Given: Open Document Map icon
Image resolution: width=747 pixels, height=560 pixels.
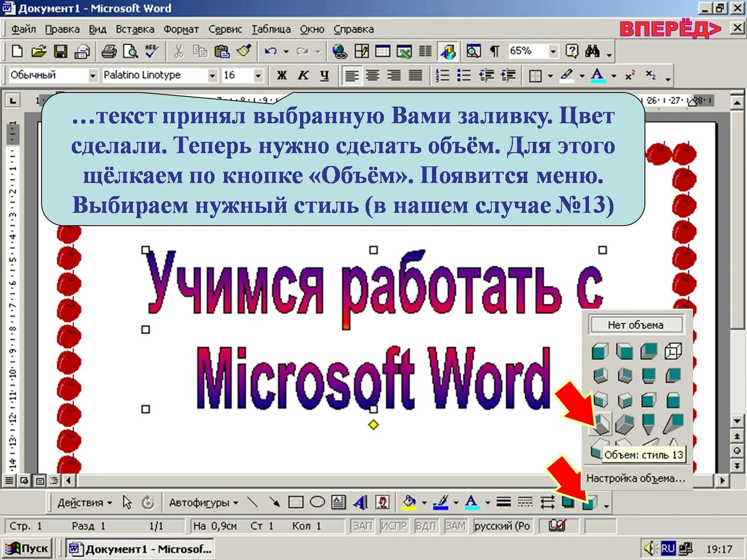Looking at the screenshot, I should pyautogui.click(x=473, y=51).
